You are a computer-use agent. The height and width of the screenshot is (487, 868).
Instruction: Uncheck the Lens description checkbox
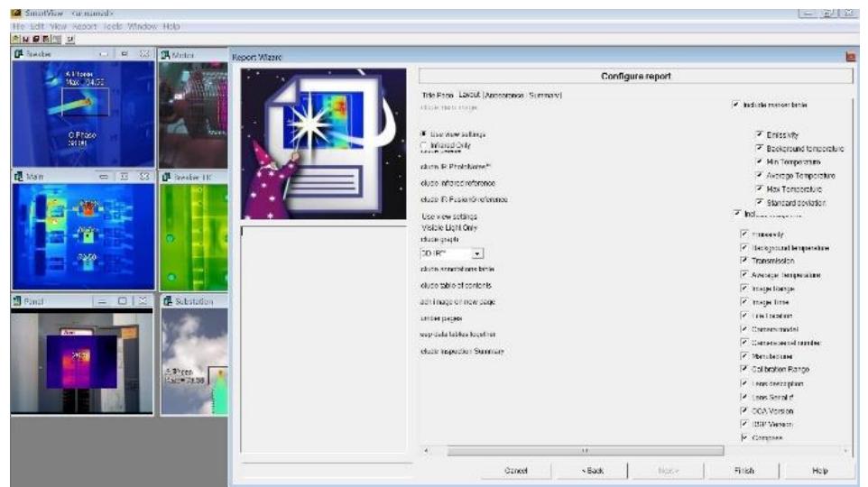tap(744, 383)
